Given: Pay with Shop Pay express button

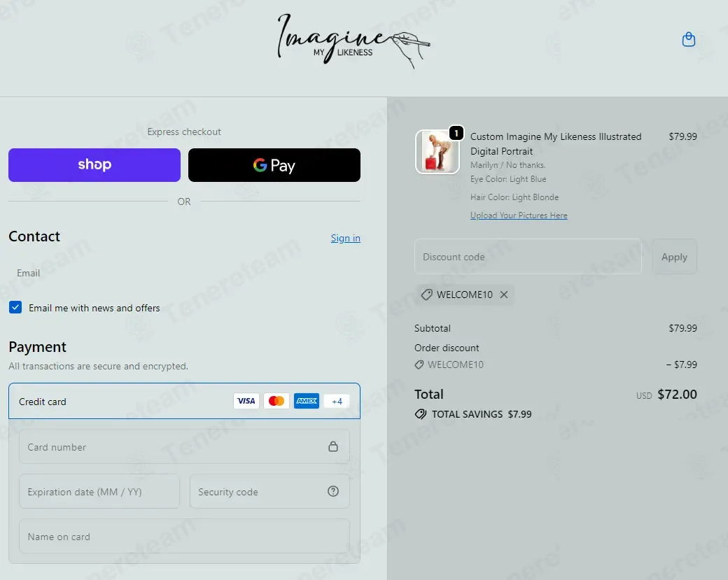Looking at the screenshot, I should (94, 165).
